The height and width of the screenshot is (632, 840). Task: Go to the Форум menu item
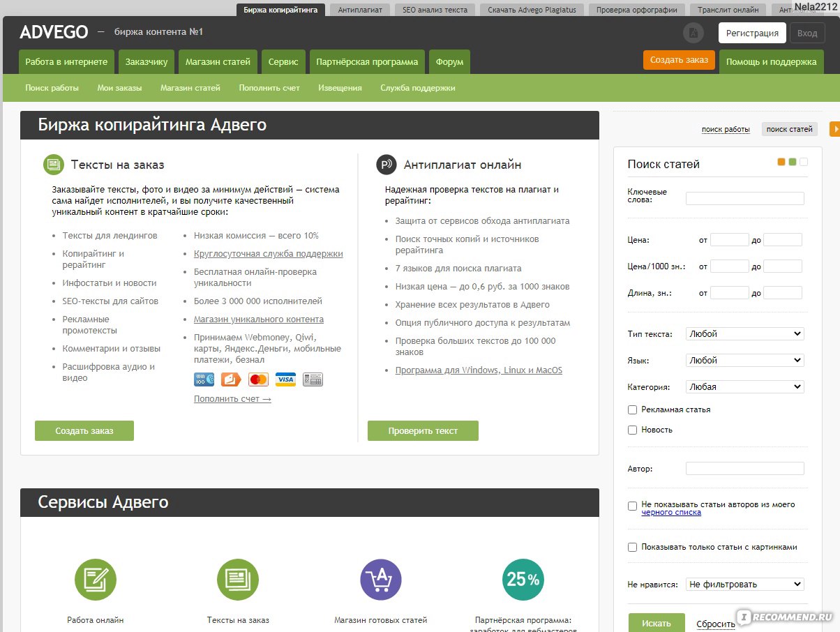coord(449,62)
